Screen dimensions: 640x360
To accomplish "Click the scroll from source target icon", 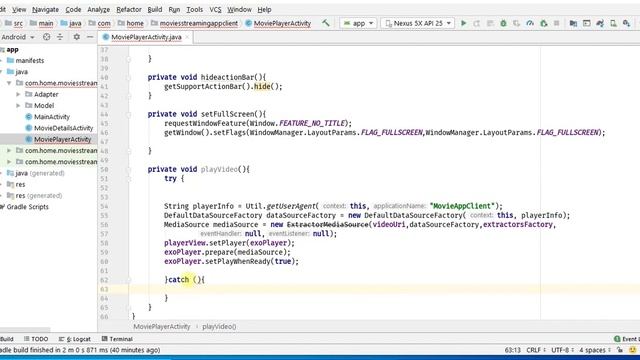I will (x=47, y=37).
